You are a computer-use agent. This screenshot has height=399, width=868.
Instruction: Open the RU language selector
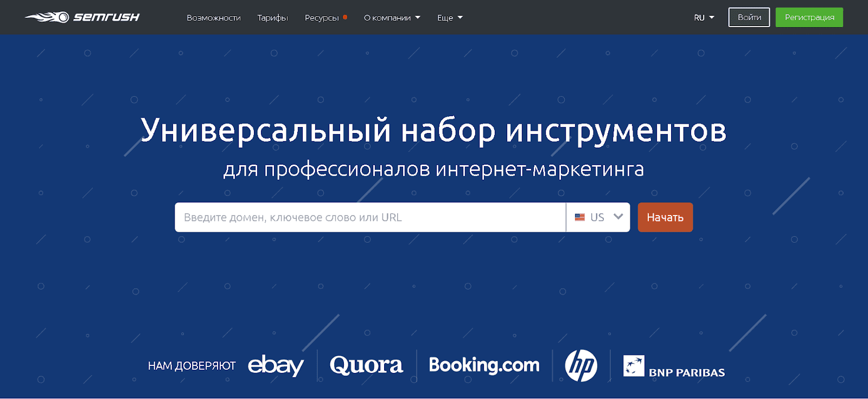(704, 18)
